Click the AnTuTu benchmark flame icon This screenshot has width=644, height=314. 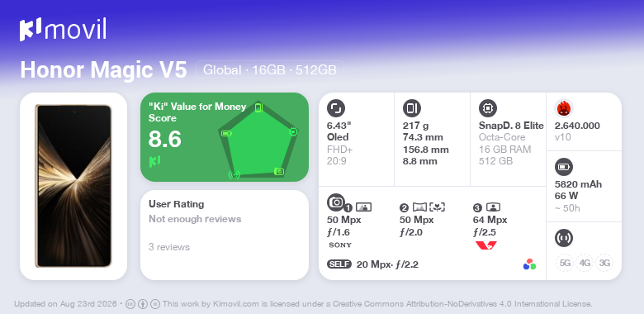(x=564, y=108)
